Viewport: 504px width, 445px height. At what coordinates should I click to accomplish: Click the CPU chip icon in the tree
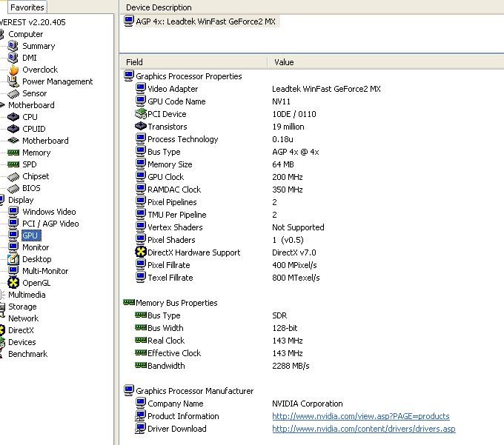(x=13, y=117)
